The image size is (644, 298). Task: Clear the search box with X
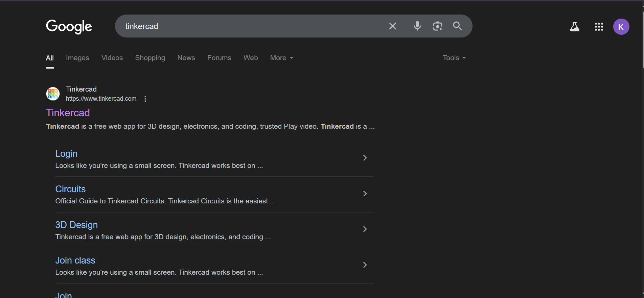[x=392, y=26]
